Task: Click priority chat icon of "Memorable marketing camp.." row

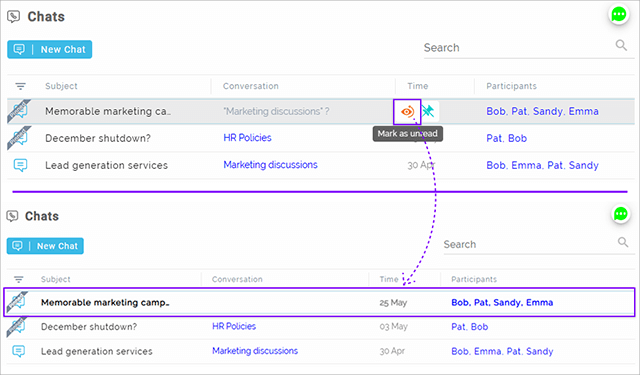Action: tap(17, 302)
